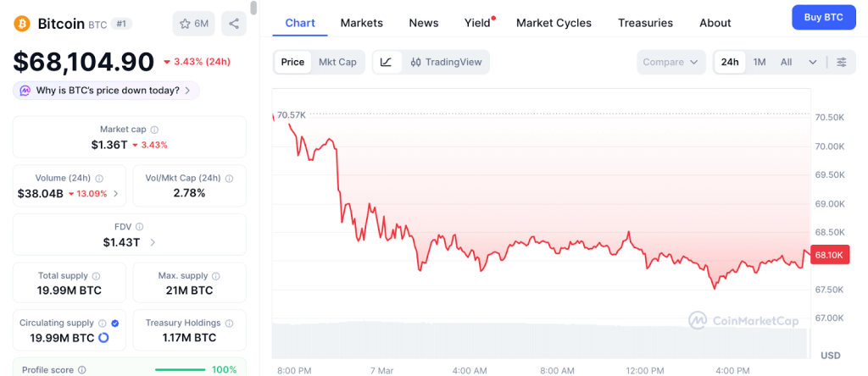The width and height of the screenshot is (868, 376).
Task: Click the Profile score progress bar
Action: pos(180,369)
